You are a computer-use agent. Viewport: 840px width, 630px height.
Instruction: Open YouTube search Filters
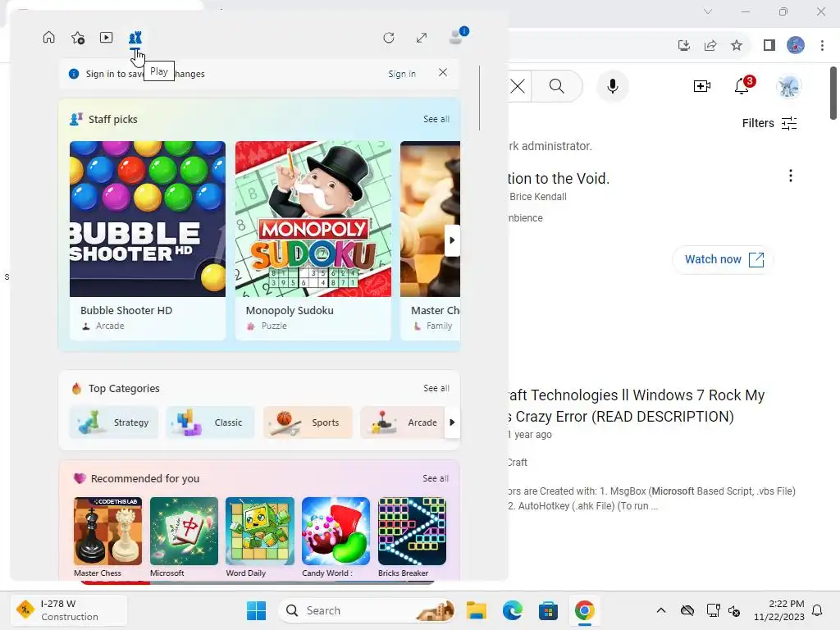pyautogui.click(x=769, y=123)
